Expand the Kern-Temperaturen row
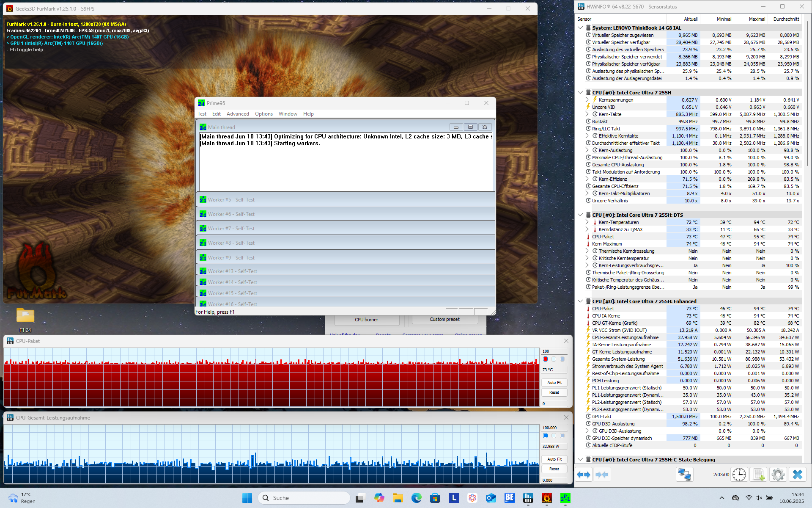The image size is (812, 508). pyautogui.click(x=587, y=222)
